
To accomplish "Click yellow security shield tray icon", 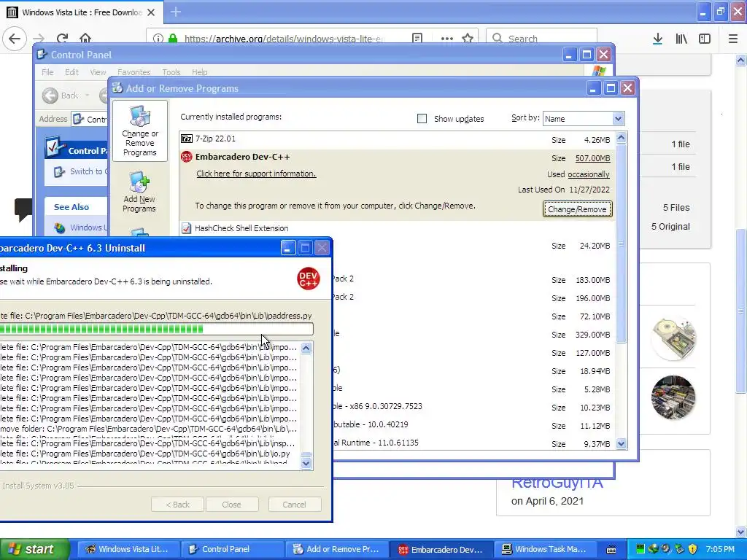I will (x=693, y=549).
